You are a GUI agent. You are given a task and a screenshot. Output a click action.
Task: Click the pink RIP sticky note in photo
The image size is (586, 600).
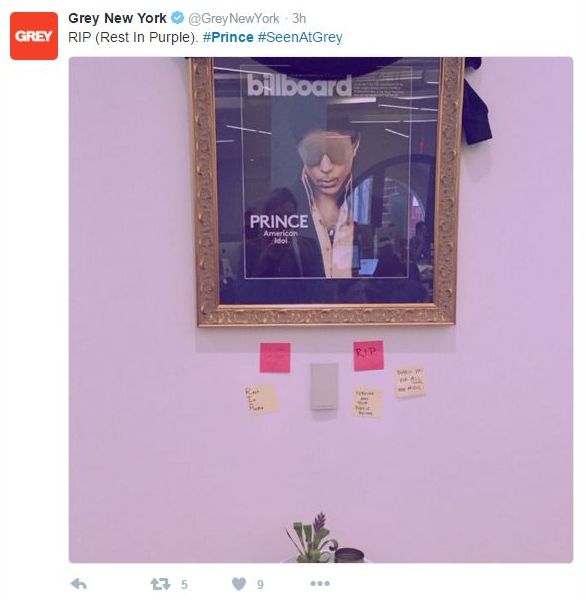368,355
